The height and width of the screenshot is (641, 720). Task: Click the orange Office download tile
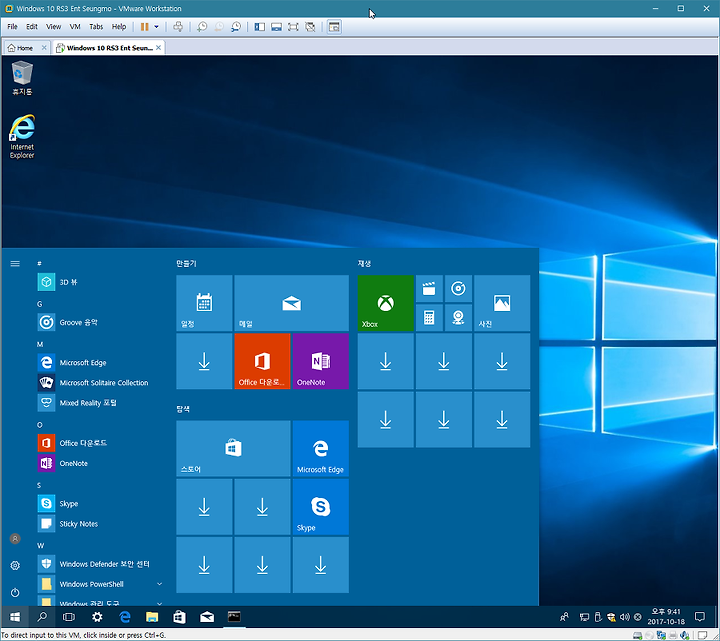coord(262,361)
